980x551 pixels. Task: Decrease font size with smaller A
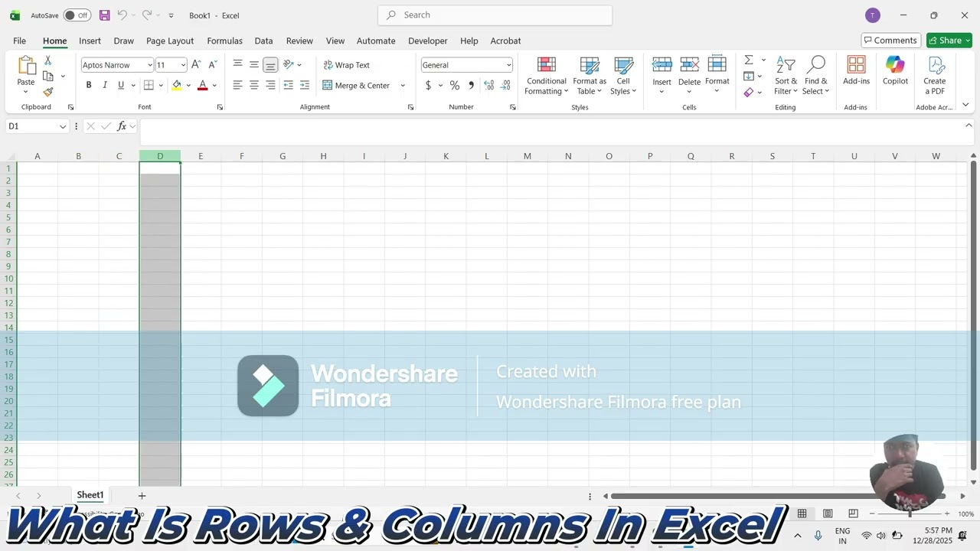tap(212, 65)
